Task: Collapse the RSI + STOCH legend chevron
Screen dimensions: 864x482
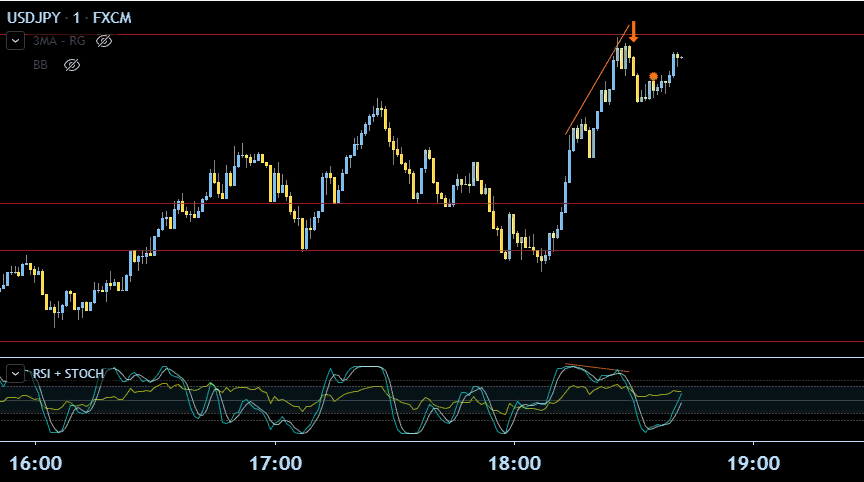Action: [15, 373]
